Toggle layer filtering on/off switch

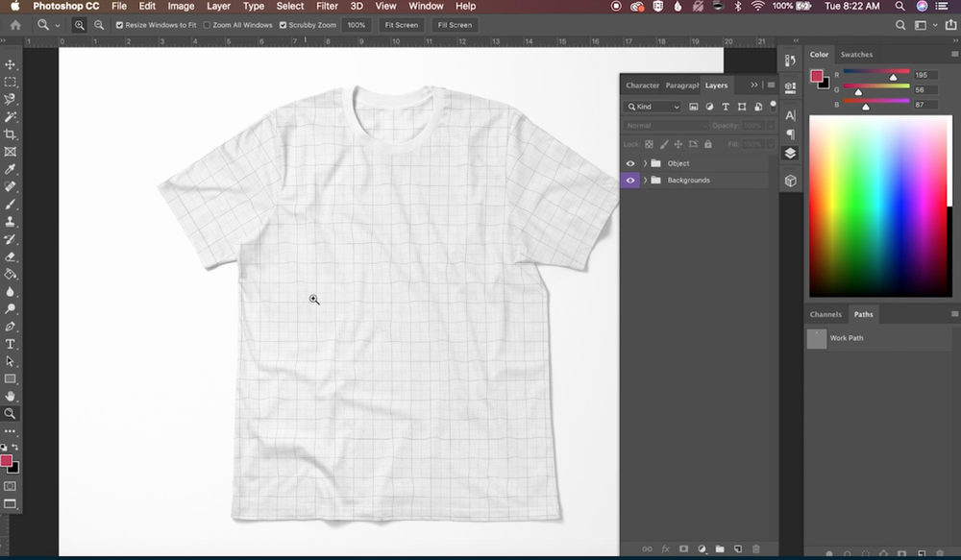[x=773, y=106]
